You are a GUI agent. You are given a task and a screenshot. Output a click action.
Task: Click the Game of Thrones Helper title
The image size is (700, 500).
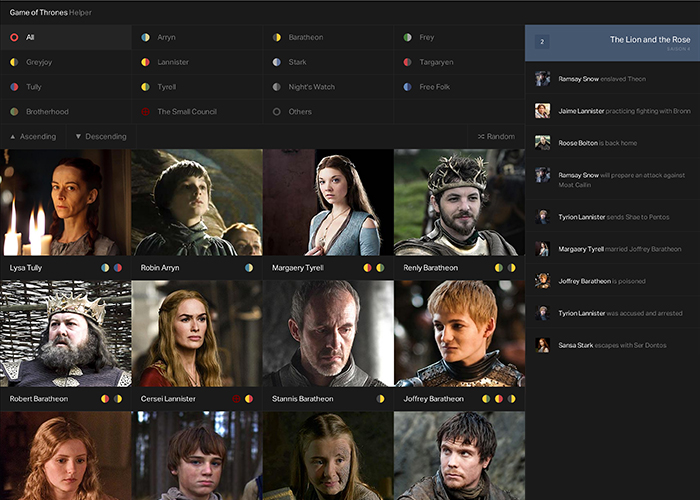pos(50,12)
